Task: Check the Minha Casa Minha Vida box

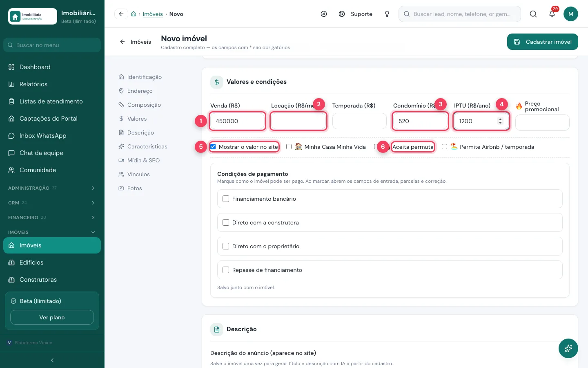Action: (289, 147)
